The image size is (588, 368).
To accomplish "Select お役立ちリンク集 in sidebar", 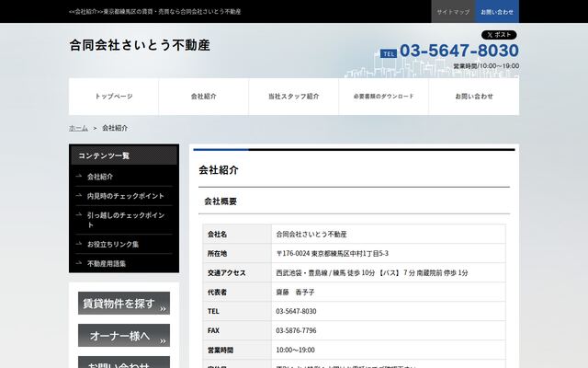I will [113, 245].
